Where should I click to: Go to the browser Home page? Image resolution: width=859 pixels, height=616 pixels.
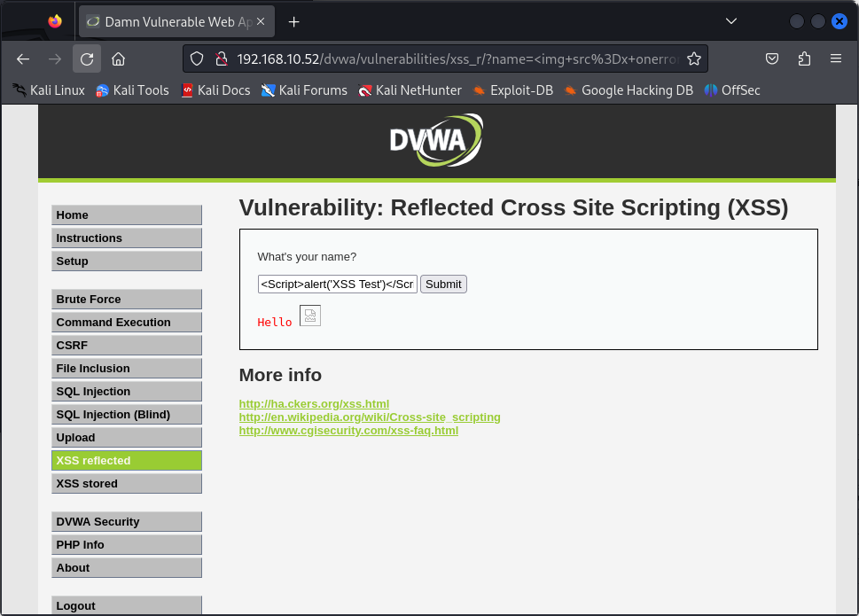118,58
